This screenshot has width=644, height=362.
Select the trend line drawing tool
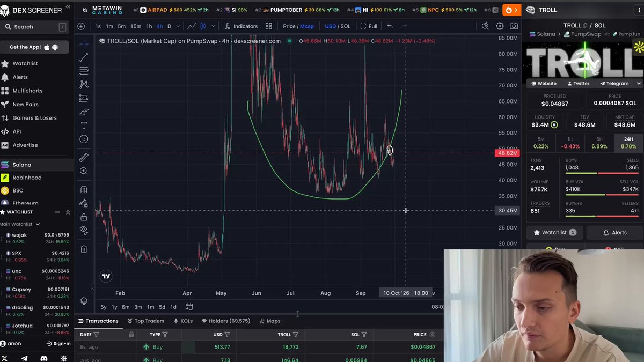(84, 57)
